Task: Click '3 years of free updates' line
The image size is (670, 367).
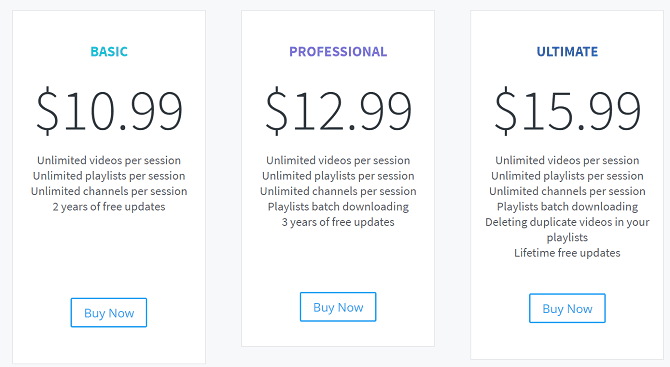Action: click(x=338, y=222)
